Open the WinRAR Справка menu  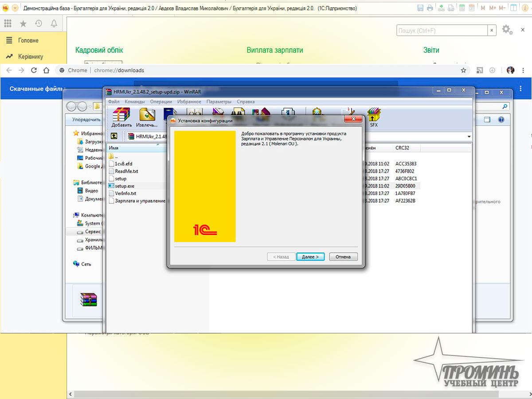246,102
